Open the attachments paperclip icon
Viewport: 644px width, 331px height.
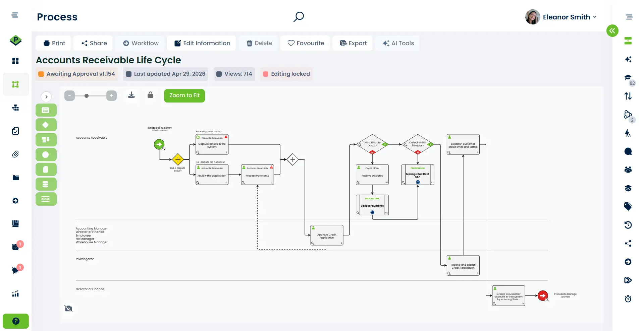(15, 154)
